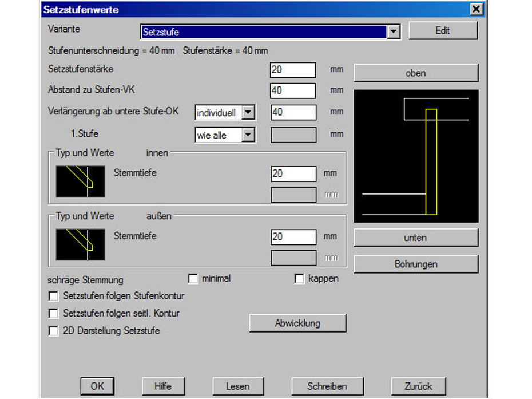The image size is (532, 399).
Task: Open the Bohrungen settings
Action: pos(416,264)
